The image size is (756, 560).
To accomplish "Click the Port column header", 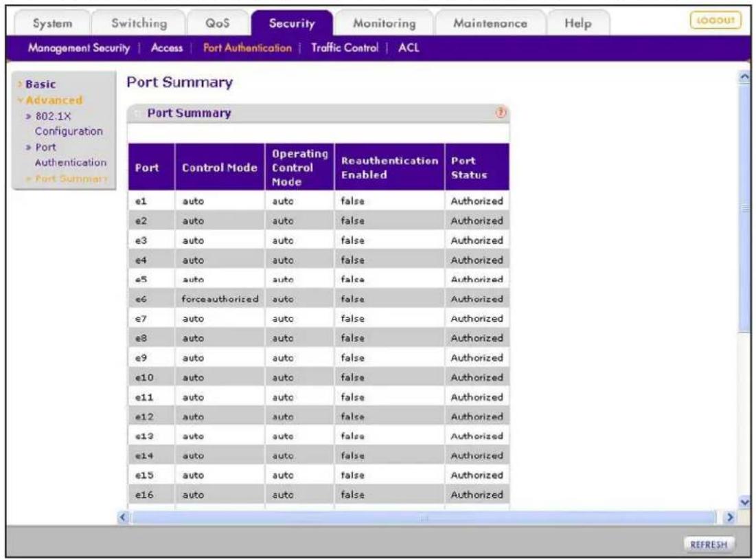I will (x=151, y=167).
